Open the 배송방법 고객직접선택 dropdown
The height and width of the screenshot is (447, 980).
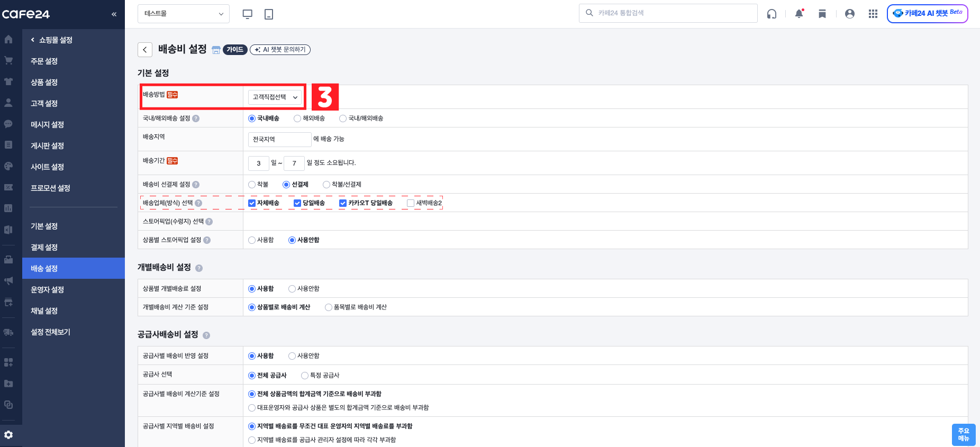pos(275,97)
